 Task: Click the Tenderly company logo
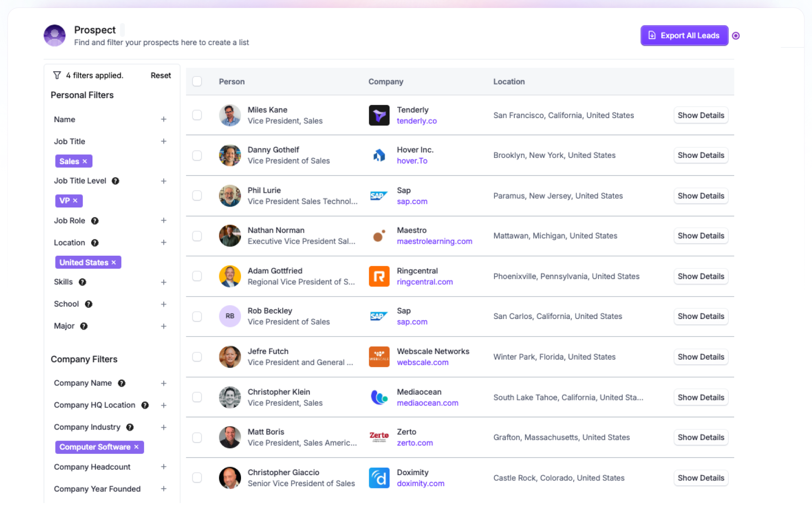coord(379,115)
